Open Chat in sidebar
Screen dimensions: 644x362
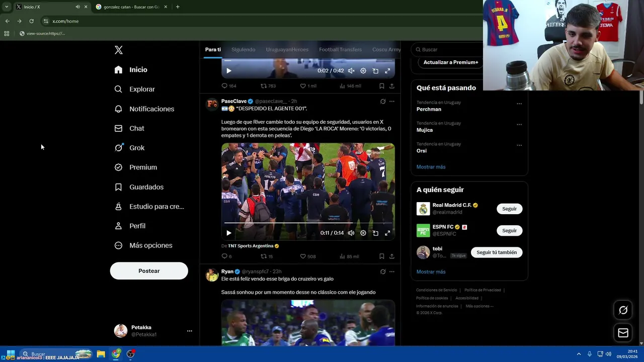point(129,128)
